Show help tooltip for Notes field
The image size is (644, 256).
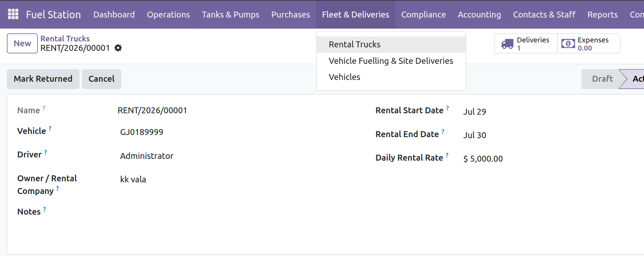click(44, 209)
